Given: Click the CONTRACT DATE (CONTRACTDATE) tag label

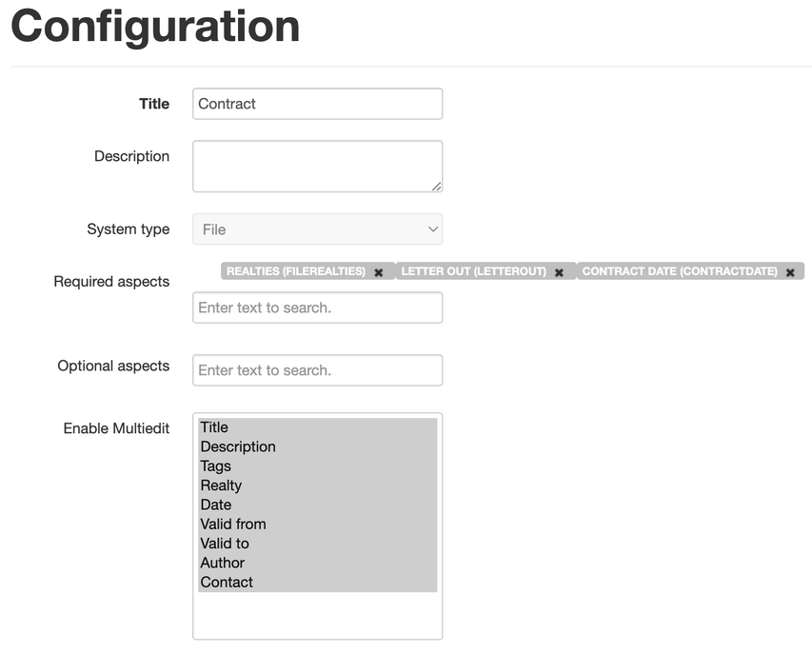Looking at the screenshot, I should (x=680, y=271).
